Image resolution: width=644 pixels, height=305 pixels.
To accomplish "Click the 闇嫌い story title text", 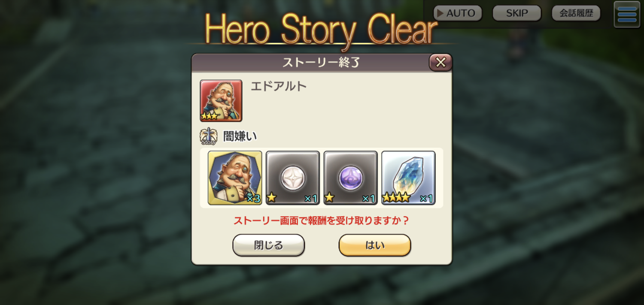I will pos(240,136).
